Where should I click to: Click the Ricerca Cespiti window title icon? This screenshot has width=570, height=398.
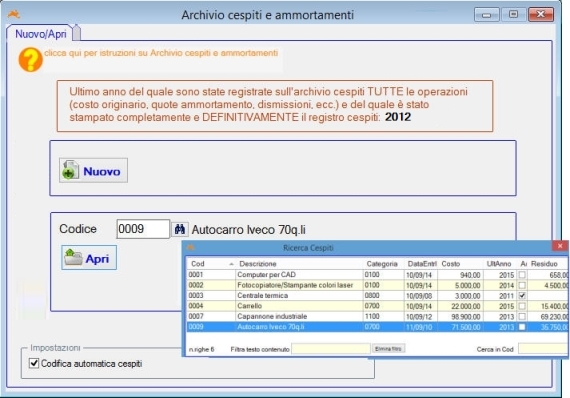[190, 248]
